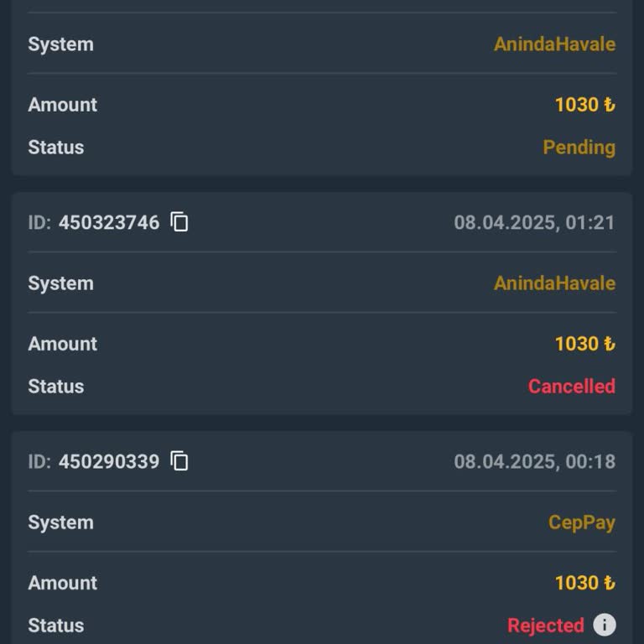Click the Pending status text
644x644 pixels.
pyautogui.click(x=579, y=148)
